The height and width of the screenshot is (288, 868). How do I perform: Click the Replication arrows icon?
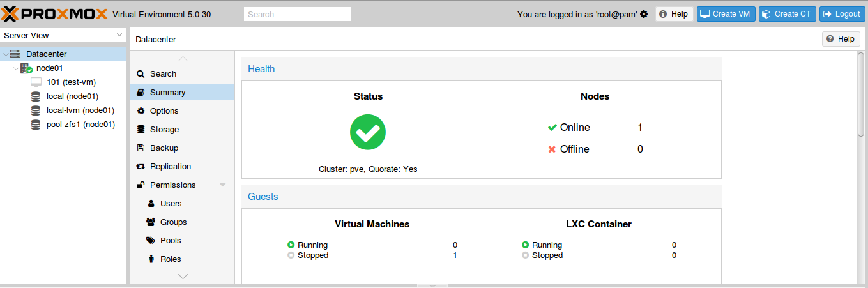(141, 167)
